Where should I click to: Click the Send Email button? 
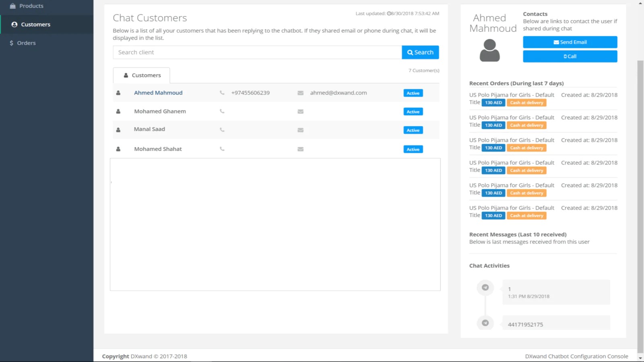(x=570, y=42)
